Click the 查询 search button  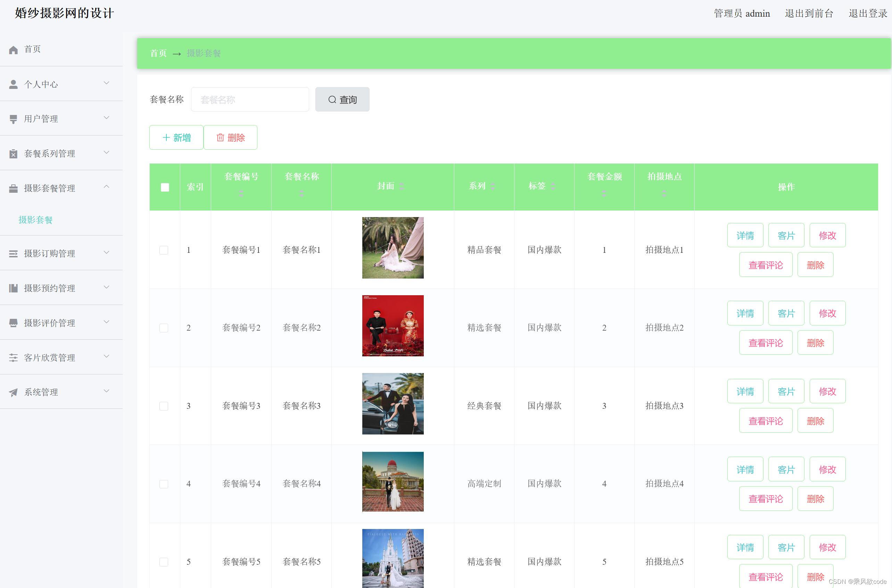coord(342,100)
